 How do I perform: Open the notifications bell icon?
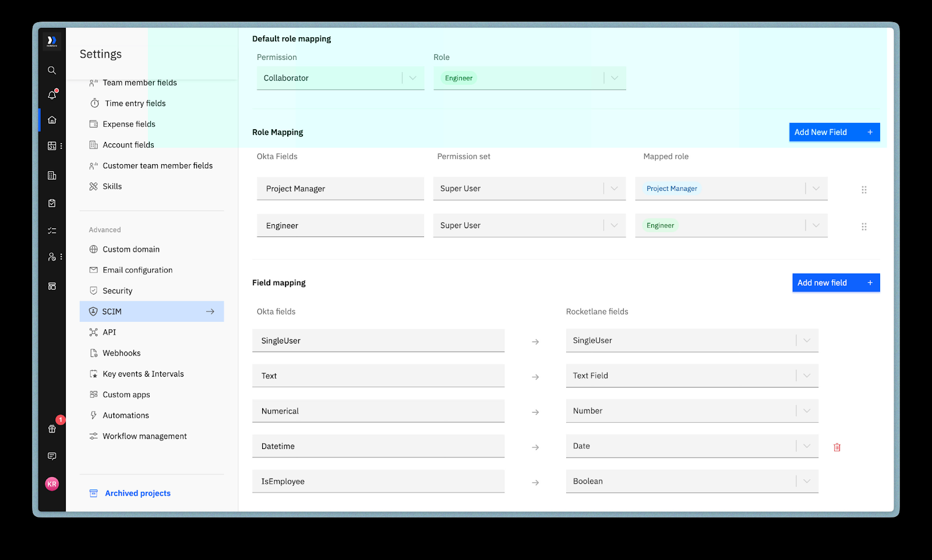pos(52,95)
